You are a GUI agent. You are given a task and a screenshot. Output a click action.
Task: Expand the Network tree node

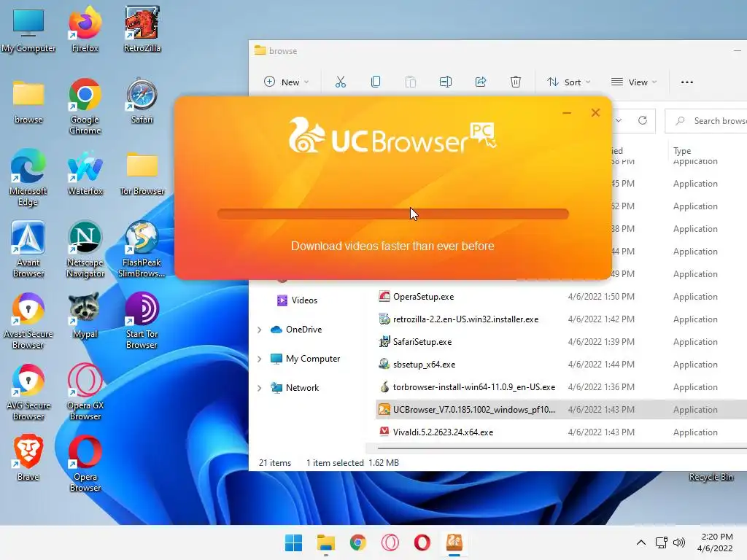click(x=259, y=388)
